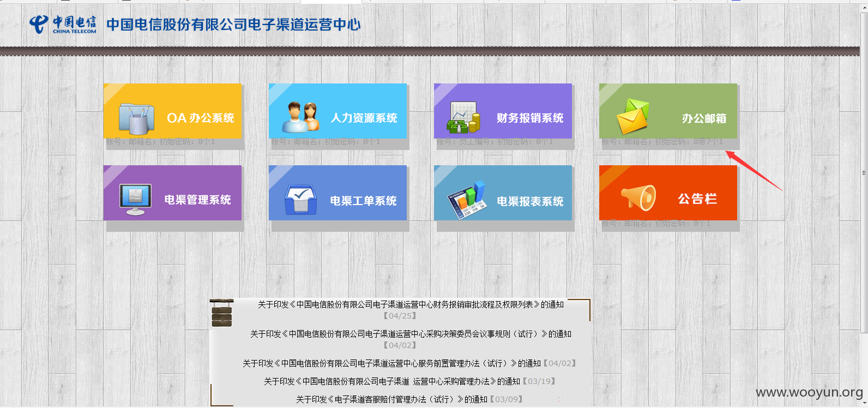The width and height of the screenshot is (868, 408).
Task: Open the 电渠报表系统 tile
Action: (503, 193)
